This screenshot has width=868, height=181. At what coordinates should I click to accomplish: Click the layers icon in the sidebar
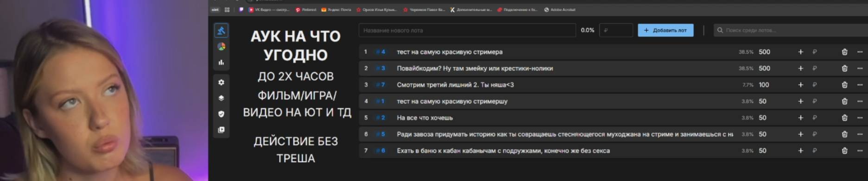click(x=222, y=98)
